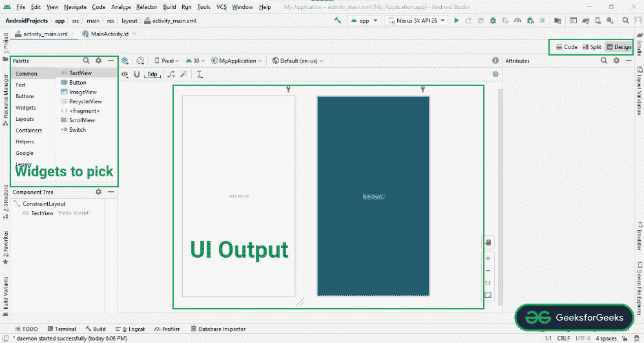Viewport: 644px width, 343px height.
Task: Select the pan hand tool on canvas
Action: [488, 242]
